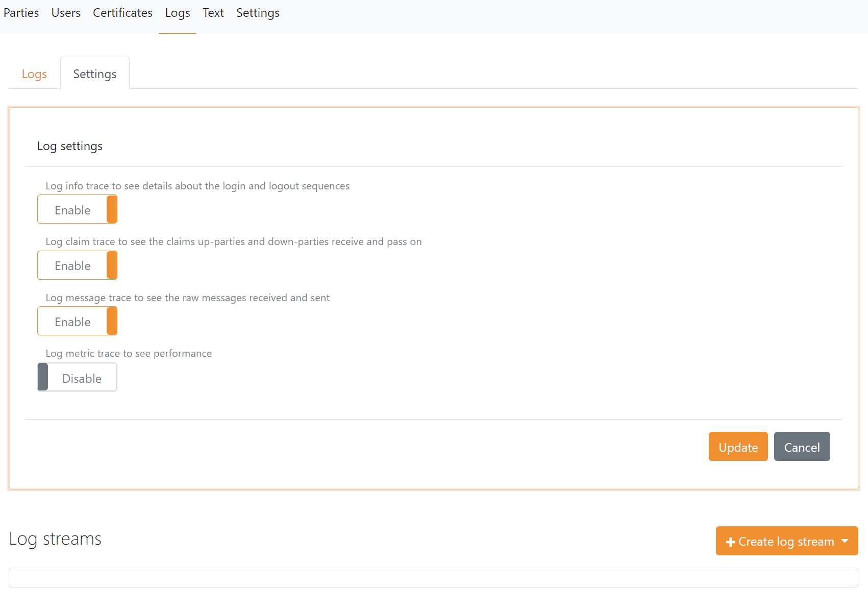Open the Parties section

click(21, 13)
